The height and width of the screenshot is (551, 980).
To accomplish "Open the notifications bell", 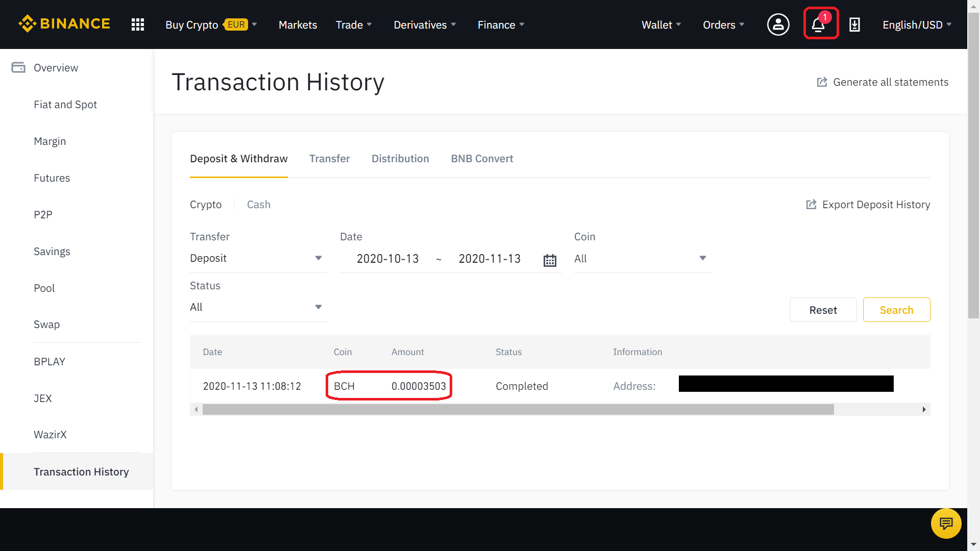I will click(820, 24).
